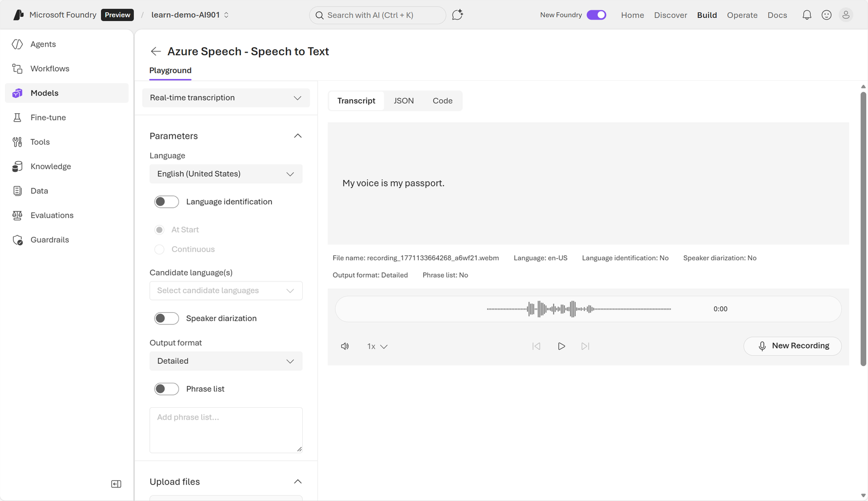Skip to the end of recording

(585, 346)
